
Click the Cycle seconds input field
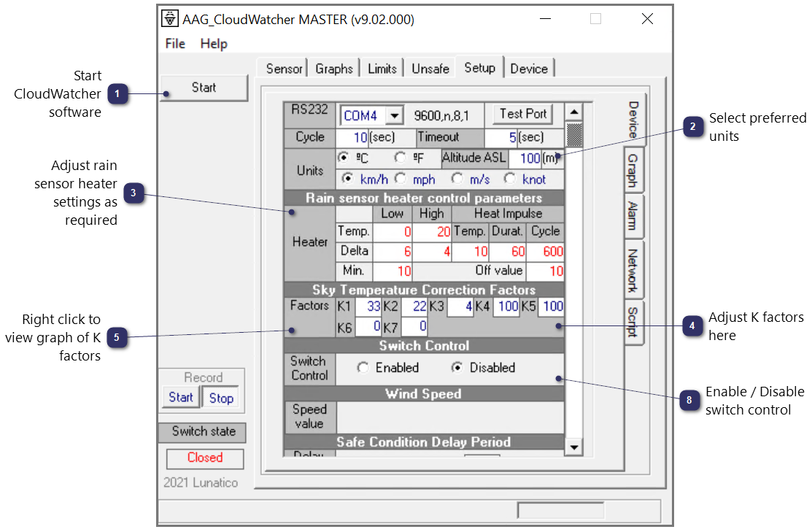pyautogui.click(x=352, y=138)
